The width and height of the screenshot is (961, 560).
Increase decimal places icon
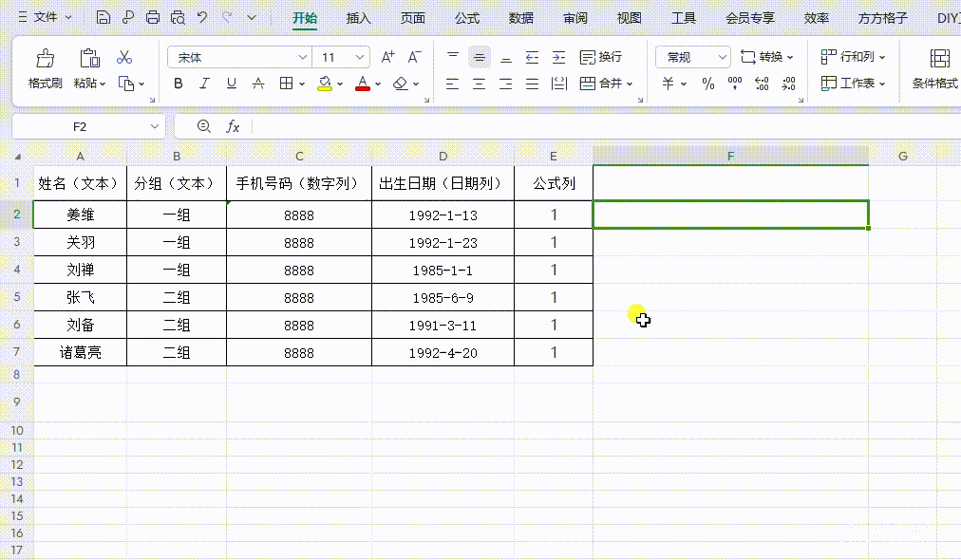pos(762,84)
